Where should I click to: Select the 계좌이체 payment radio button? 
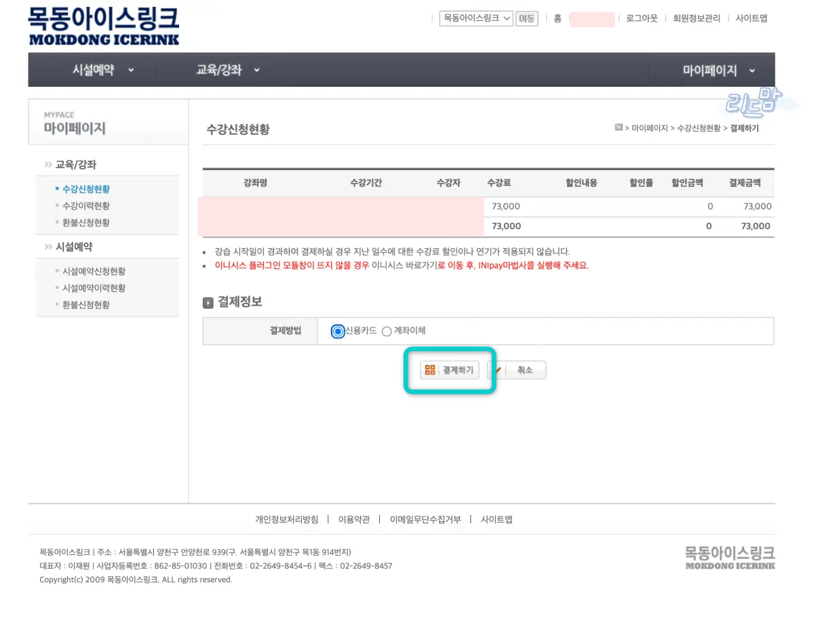[387, 331]
